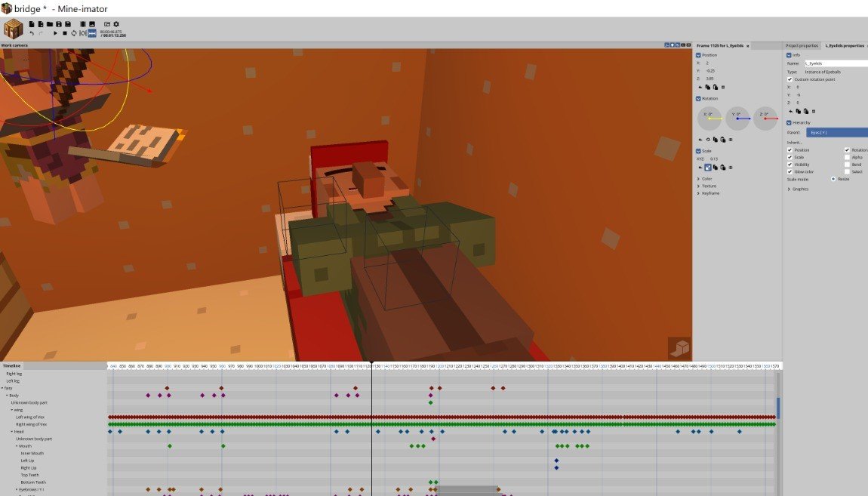
Task: Switch to Project properties tab
Action: [802, 45]
